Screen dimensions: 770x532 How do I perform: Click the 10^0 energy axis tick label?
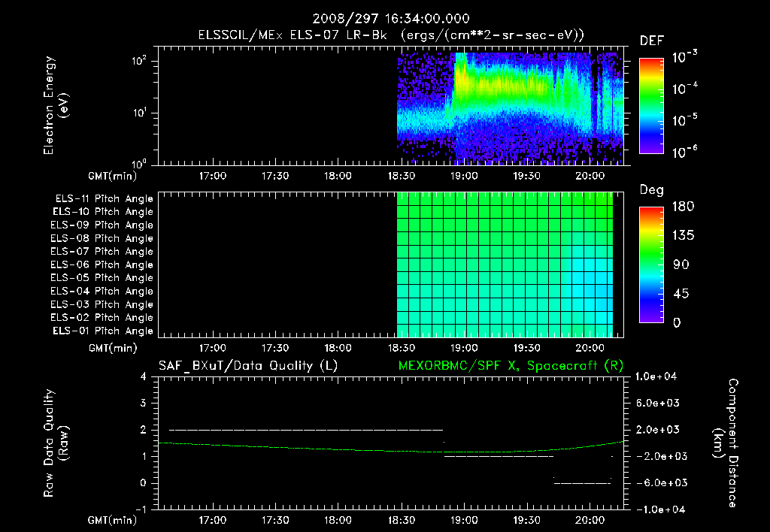click(139, 164)
